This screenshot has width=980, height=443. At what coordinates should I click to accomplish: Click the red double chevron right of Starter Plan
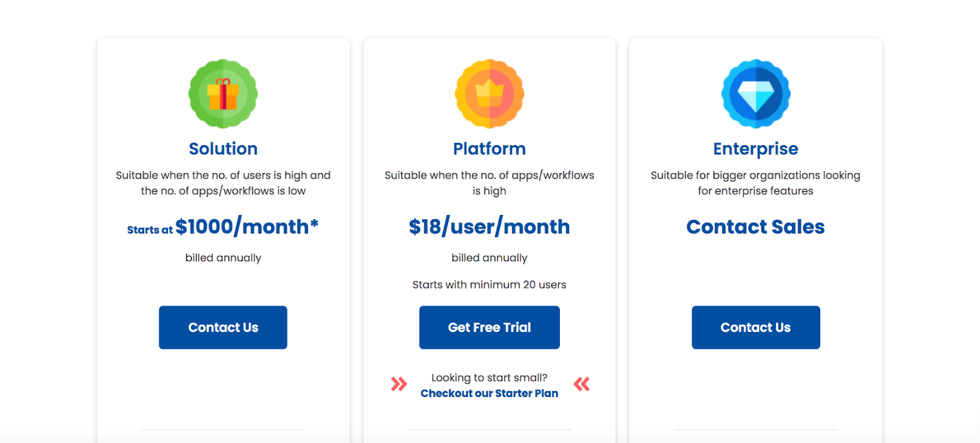(x=581, y=384)
